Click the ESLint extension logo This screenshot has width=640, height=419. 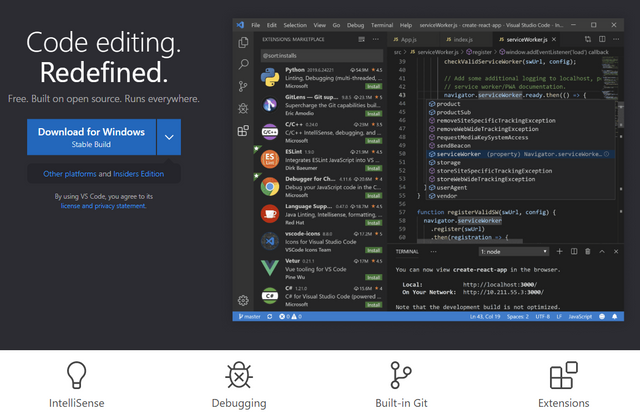point(270,159)
